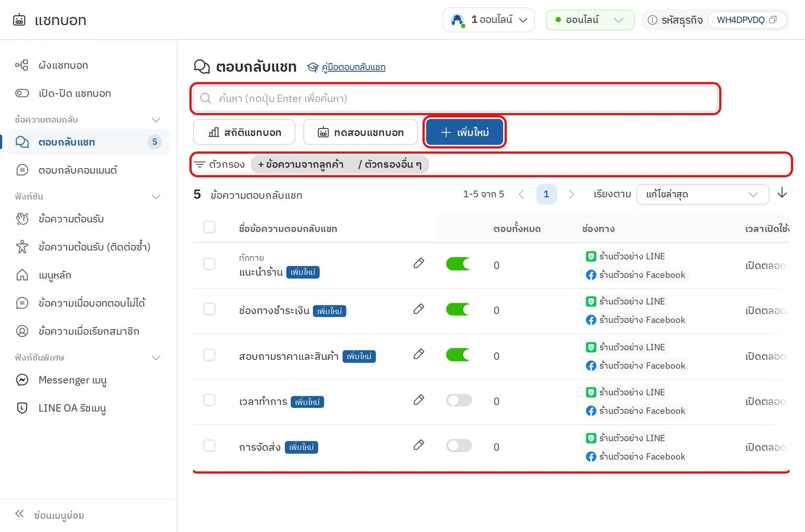Click the pencil edit icon for แนะนำร้าน
Viewport: 805px width, 532px height.
[418, 263]
